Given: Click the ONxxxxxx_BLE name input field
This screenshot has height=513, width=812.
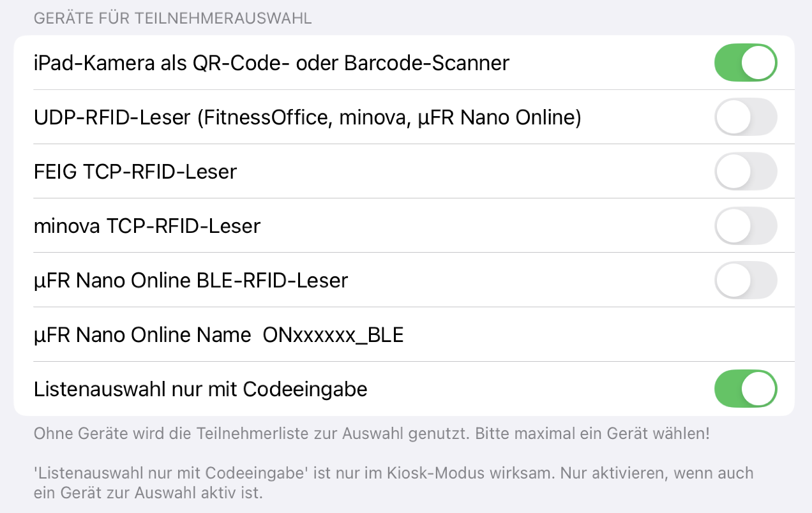Looking at the screenshot, I should tap(333, 335).
